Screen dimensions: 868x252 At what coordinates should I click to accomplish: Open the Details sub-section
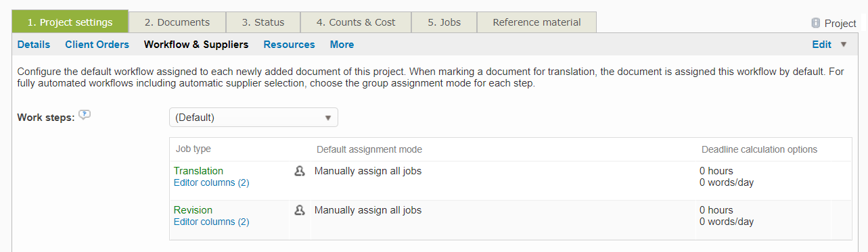[34, 45]
